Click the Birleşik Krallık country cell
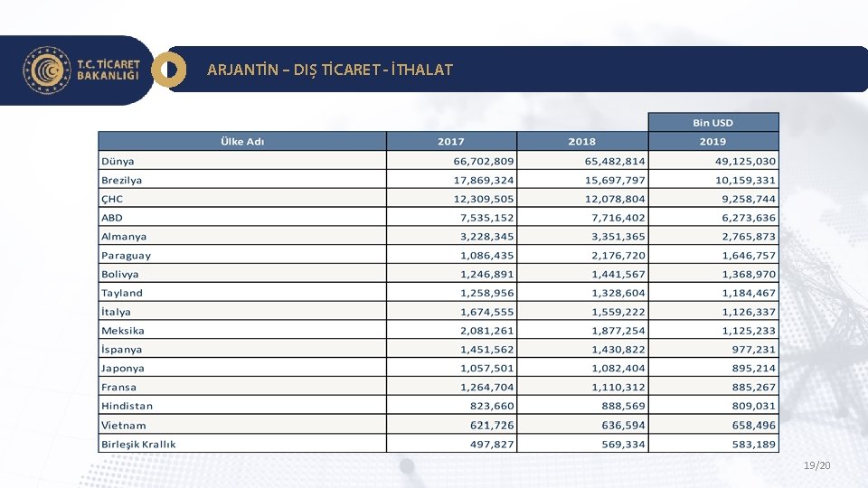Screen dimensions: 868x488 [x=139, y=445]
